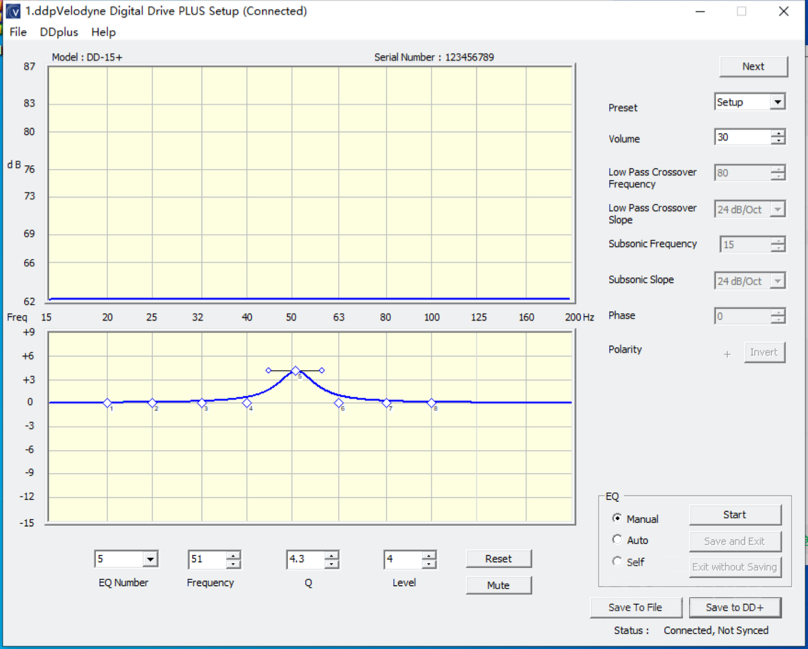
Task: Click the Level value field showing 4
Action: tap(403, 559)
